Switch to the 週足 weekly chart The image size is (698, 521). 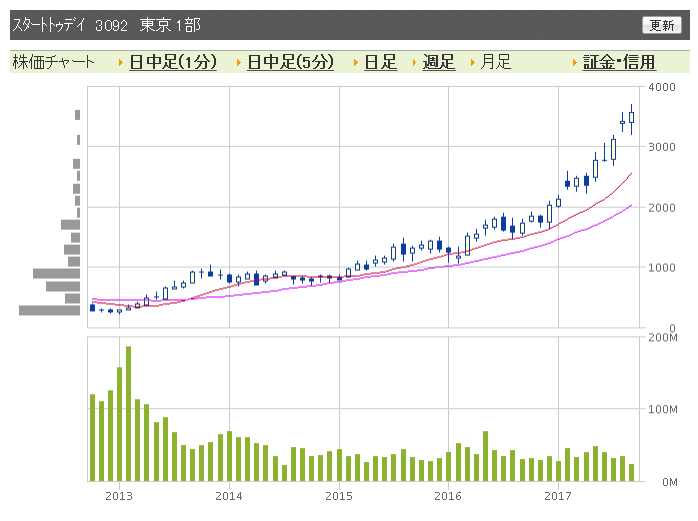[438, 62]
